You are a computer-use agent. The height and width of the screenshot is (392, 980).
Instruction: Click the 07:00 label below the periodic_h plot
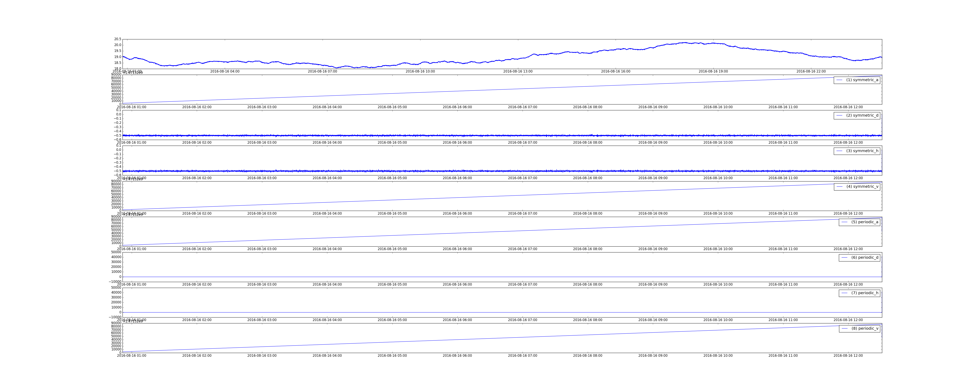pyautogui.click(x=523, y=320)
